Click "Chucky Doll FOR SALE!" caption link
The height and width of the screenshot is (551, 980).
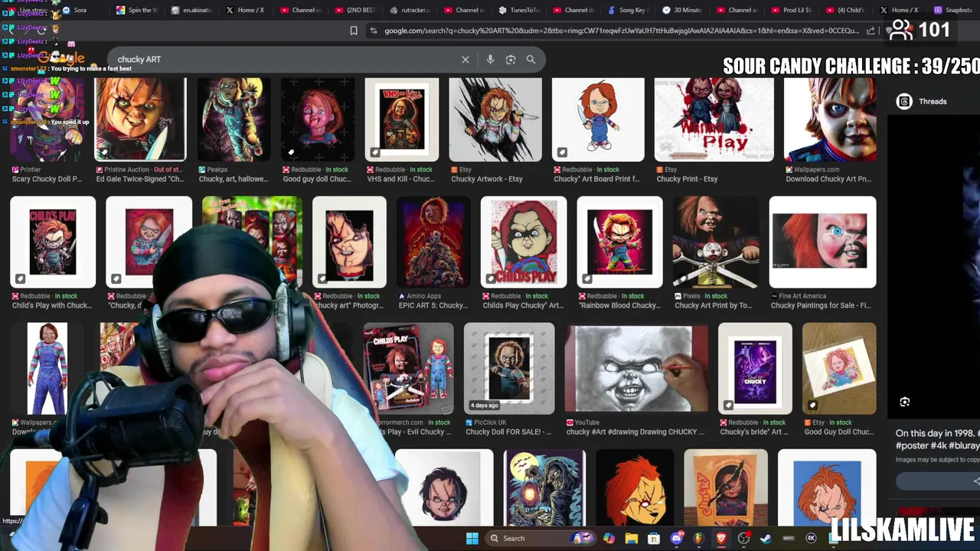(508, 432)
